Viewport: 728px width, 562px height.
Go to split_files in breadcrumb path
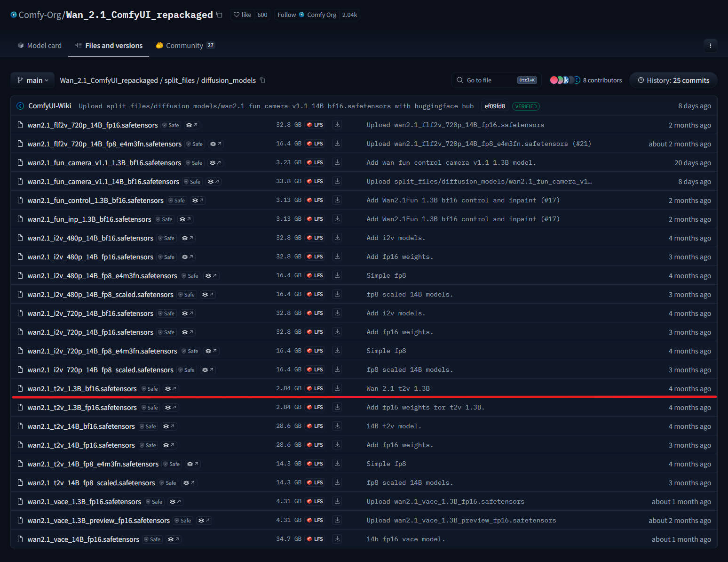point(180,80)
